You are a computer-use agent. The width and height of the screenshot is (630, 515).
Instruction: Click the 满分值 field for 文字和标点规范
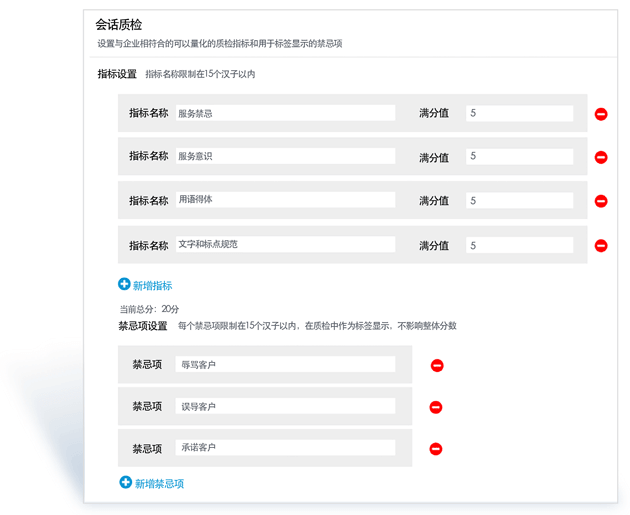519,245
